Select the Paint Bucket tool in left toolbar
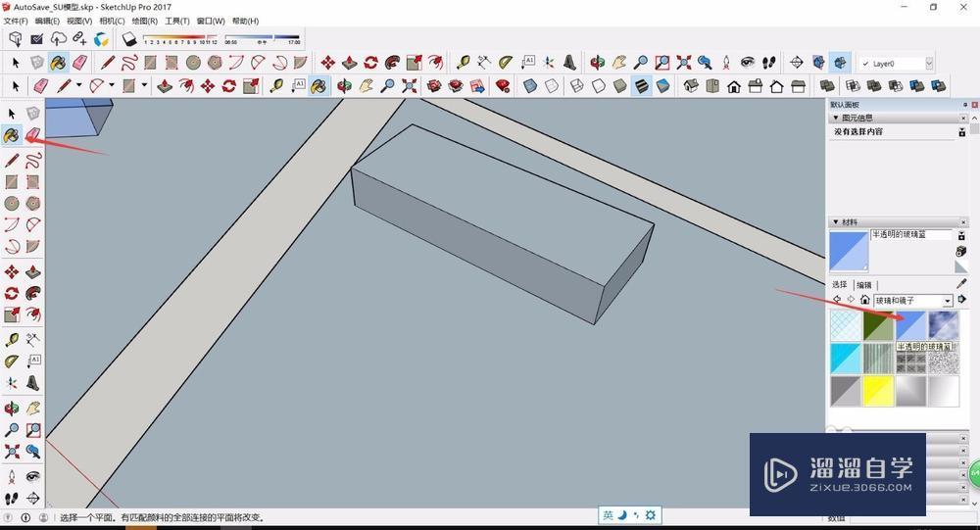This screenshot has height=530, width=980. click(x=11, y=134)
